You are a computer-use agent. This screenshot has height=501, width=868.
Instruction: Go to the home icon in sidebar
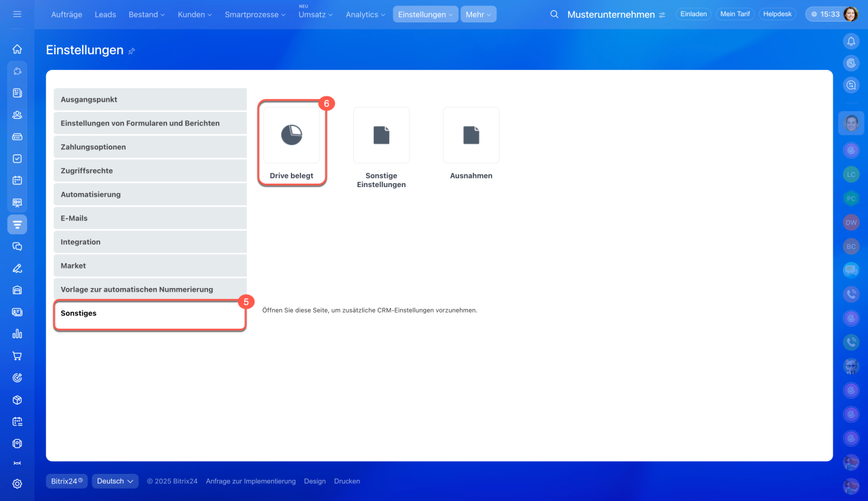[x=17, y=49]
